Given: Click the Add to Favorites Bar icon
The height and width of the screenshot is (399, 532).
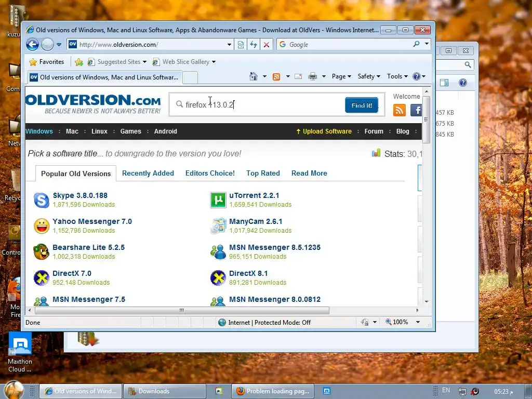Looking at the screenshot, I should (79, 62).
